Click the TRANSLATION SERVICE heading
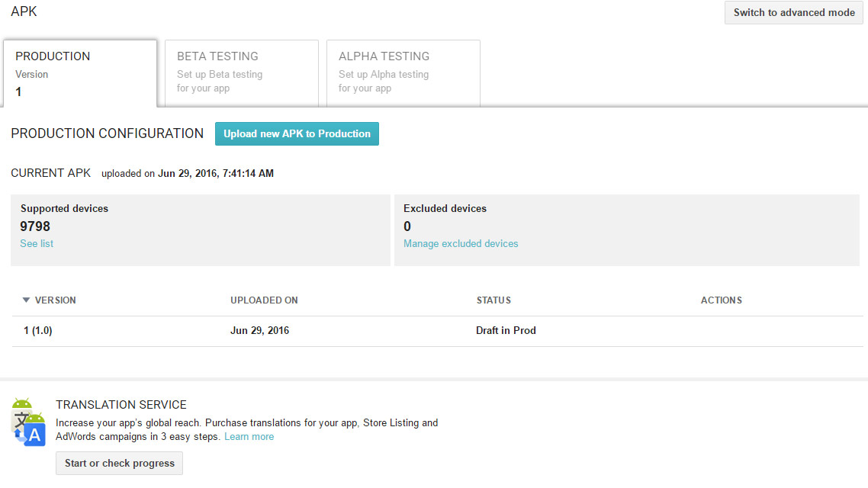The height and width of the screenshot is (488, 868). pyautogui.click(x=121, y=405)
